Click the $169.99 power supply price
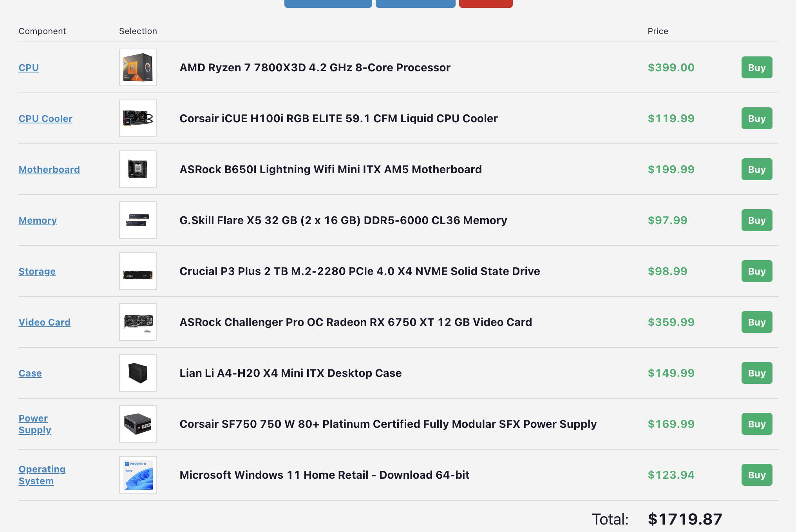 click(x=671, y=424)
